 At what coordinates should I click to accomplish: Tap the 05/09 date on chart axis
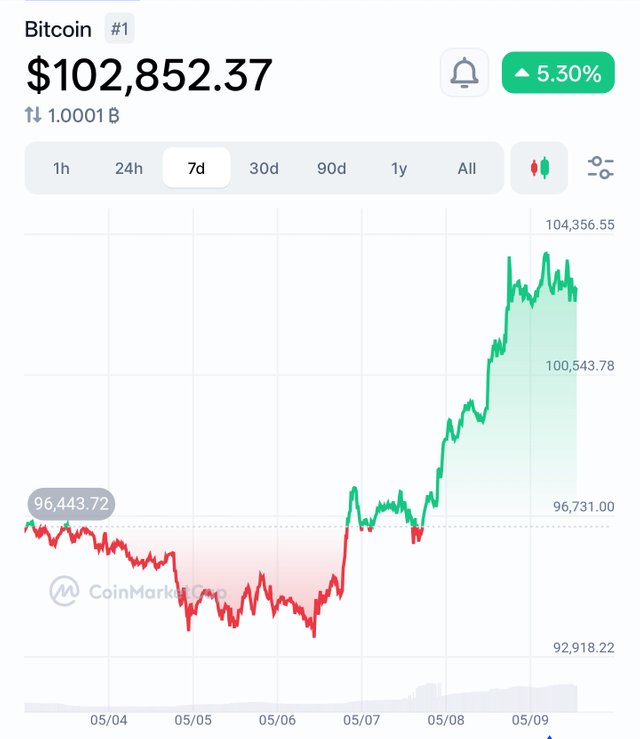530,720
